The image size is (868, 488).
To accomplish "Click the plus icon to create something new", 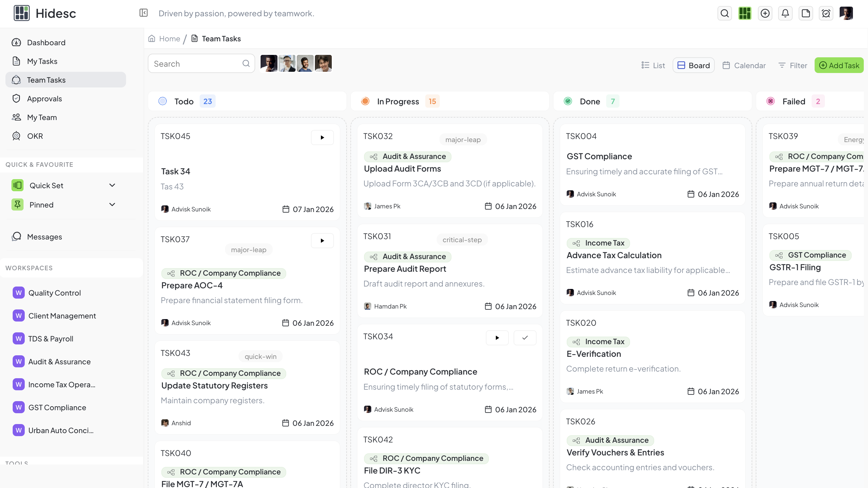I will pyautogui.click(x=765, y=13).
